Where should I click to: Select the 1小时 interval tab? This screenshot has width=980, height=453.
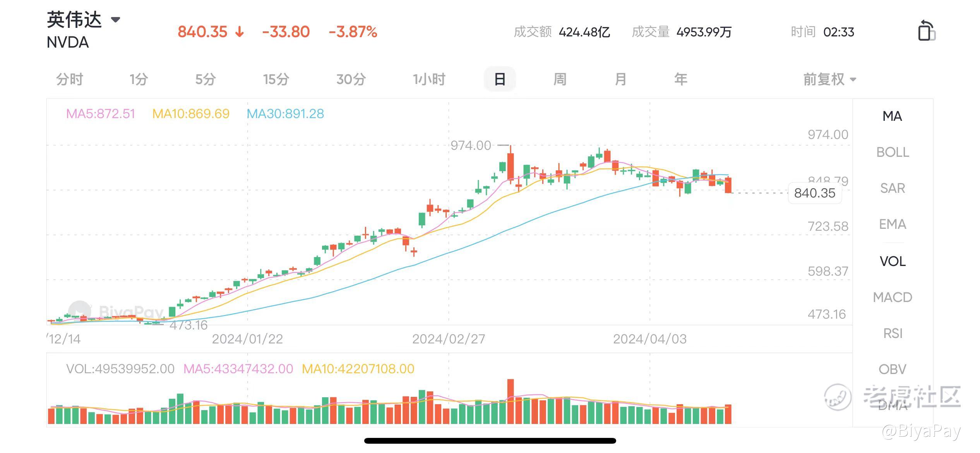[x=429, y=79]
